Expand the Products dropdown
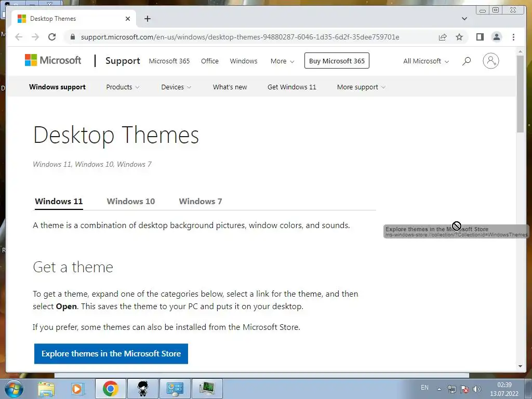Image resolution: width=532 pixels, height=399 pixels. point(123,87)
